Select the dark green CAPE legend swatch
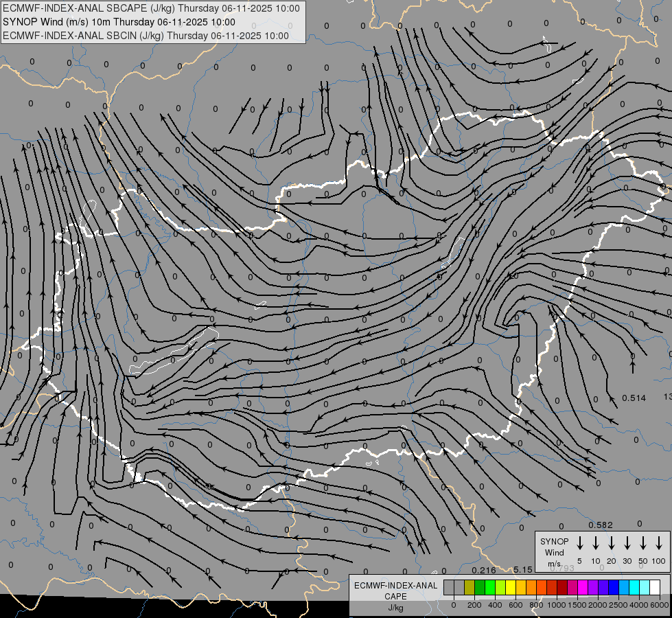The image size is (672, 618). point(480,587)
